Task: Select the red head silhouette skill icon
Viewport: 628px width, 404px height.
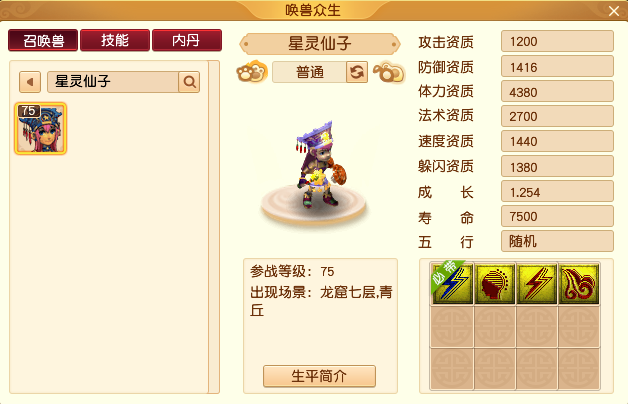Action: tap(495, 284)
